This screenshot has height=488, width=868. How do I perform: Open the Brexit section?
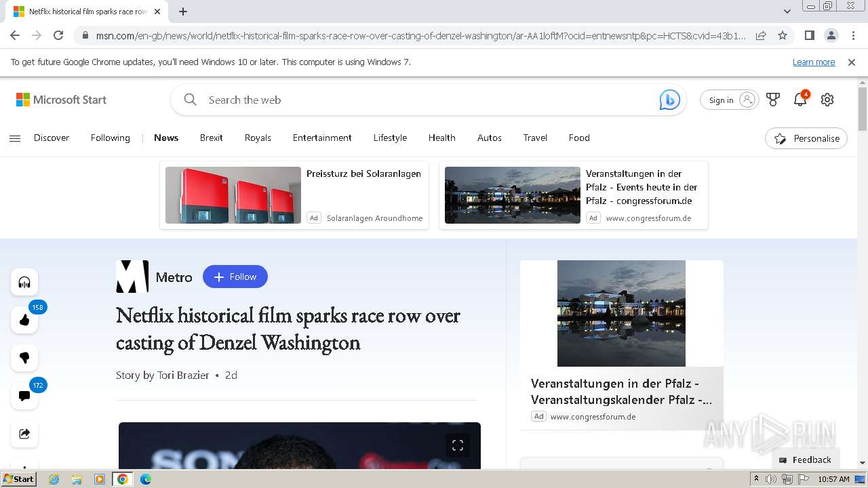click(212, 138)
